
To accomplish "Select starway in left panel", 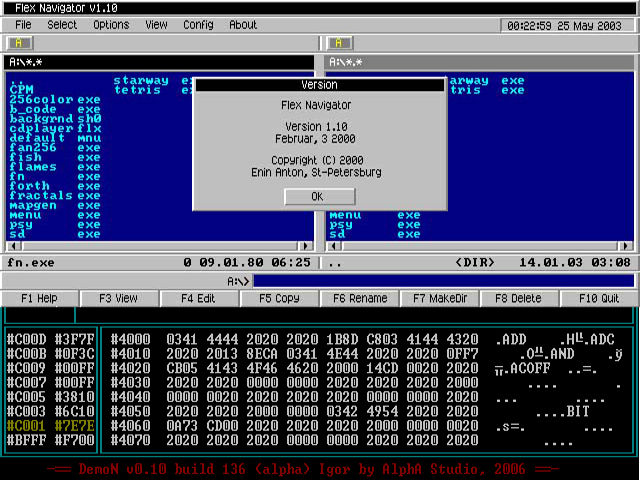I will (141, 80).
